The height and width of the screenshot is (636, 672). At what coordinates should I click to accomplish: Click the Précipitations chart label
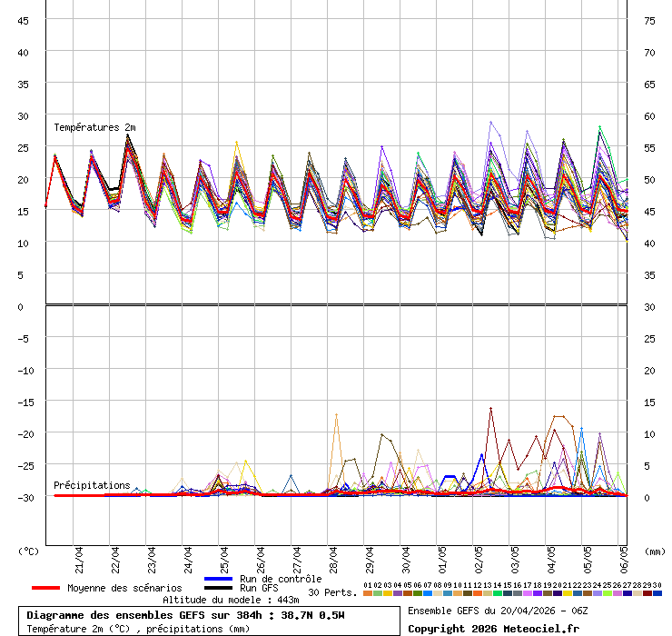tap(92, 485)
